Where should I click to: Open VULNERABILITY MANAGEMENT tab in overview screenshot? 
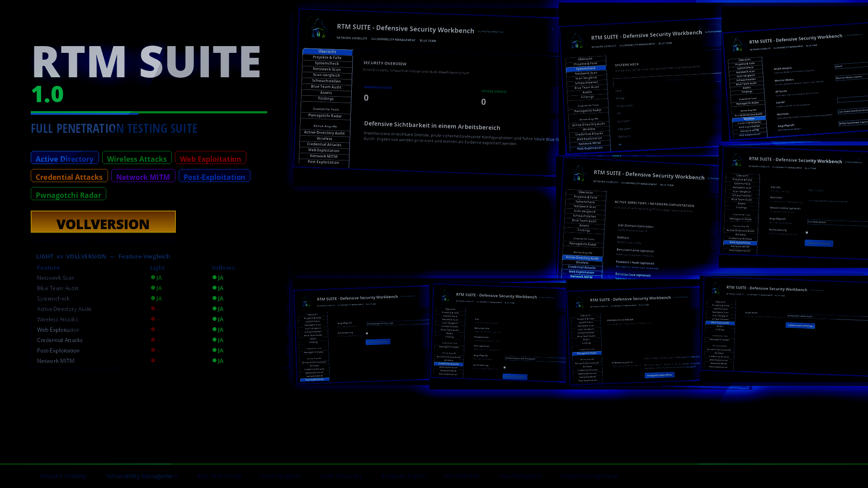pos(393,39)
